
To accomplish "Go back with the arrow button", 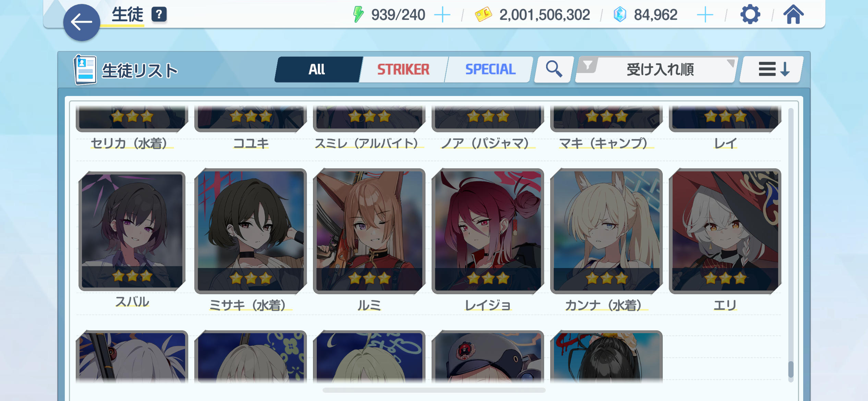I will pos(82,23).
